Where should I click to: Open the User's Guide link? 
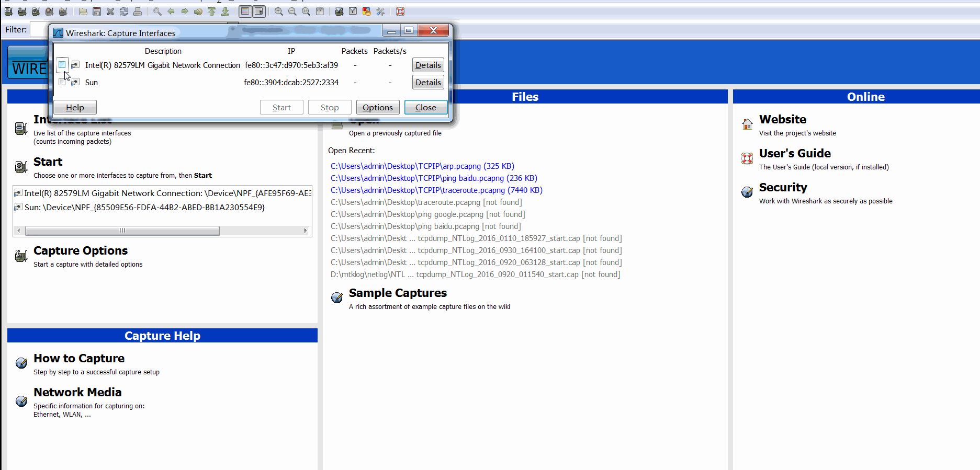tap(795, 154)
